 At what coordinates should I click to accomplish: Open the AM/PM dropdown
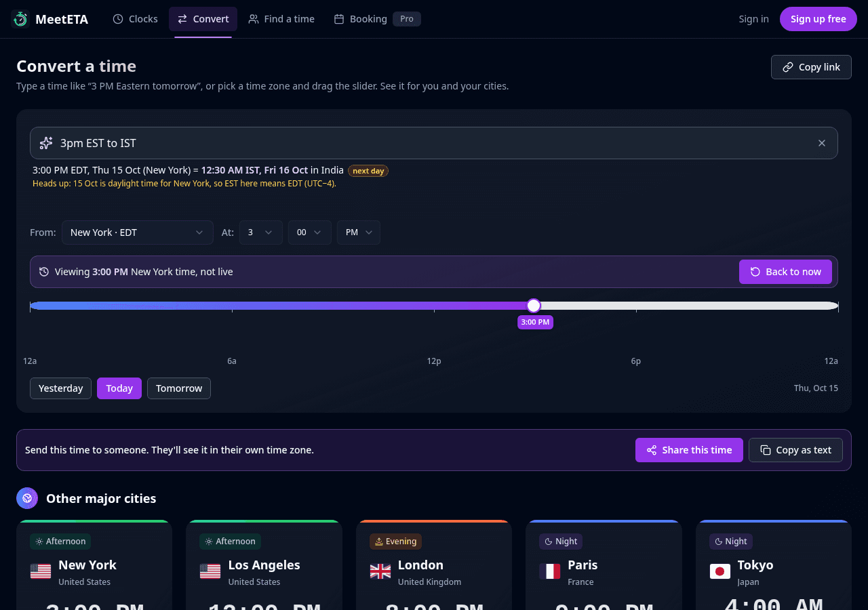(x=359, y=232)
